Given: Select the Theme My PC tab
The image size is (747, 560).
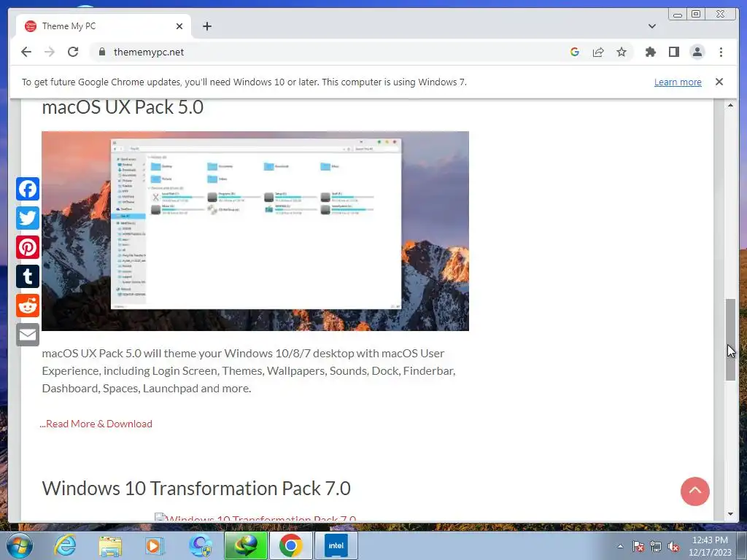Looking at the screenshot, I should [x=104, y=26].
